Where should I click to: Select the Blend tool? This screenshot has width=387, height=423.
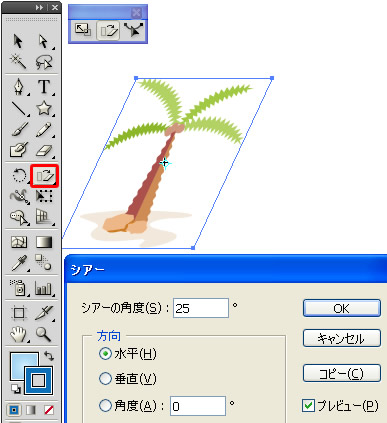(x=44, y=262)
